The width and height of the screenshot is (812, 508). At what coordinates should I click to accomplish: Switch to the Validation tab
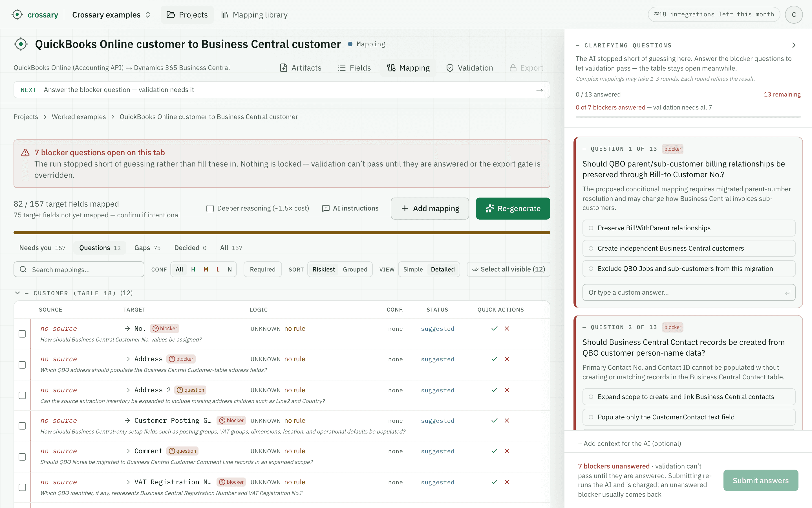pos(469,68)
